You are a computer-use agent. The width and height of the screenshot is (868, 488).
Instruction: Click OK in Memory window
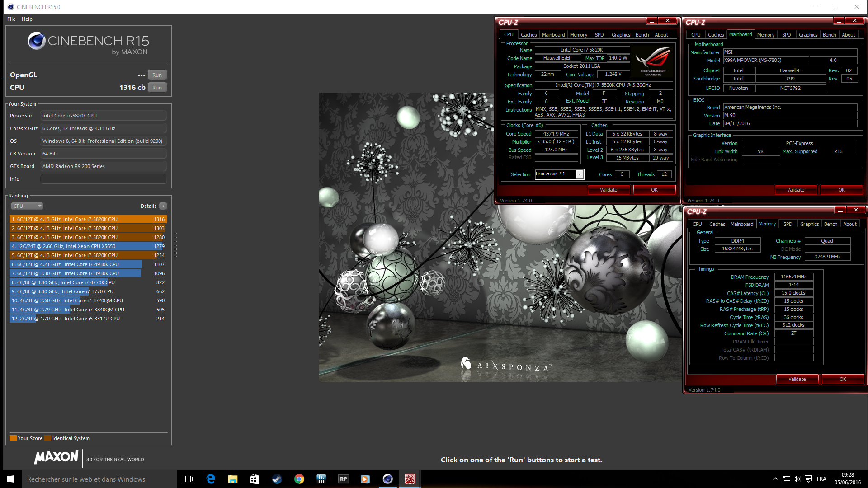coord(843,379)
